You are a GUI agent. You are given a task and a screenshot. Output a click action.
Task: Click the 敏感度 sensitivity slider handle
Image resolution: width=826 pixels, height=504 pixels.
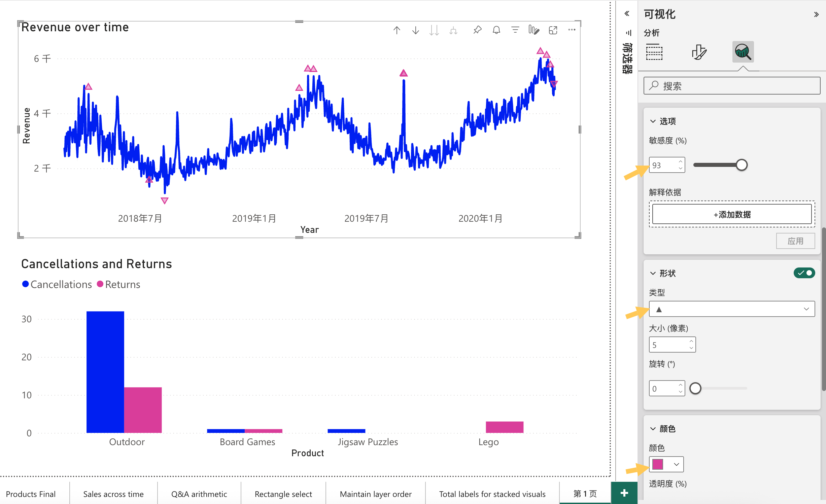click(742, 165)
